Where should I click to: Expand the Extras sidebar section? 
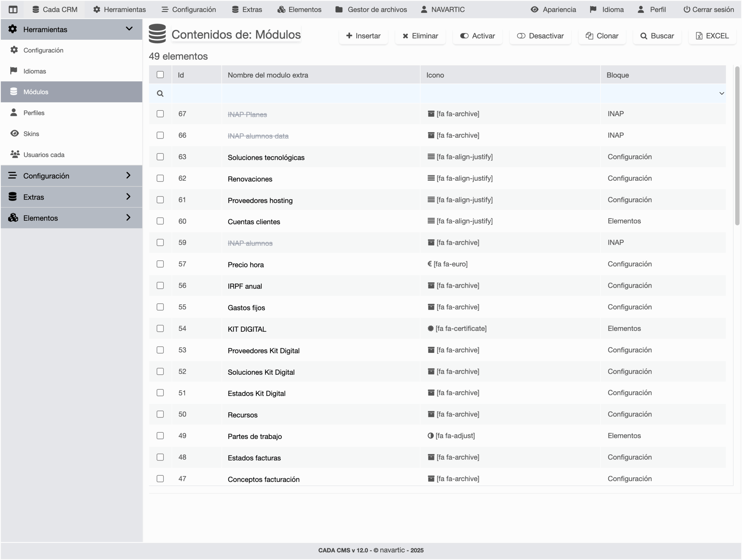(128, 197)
